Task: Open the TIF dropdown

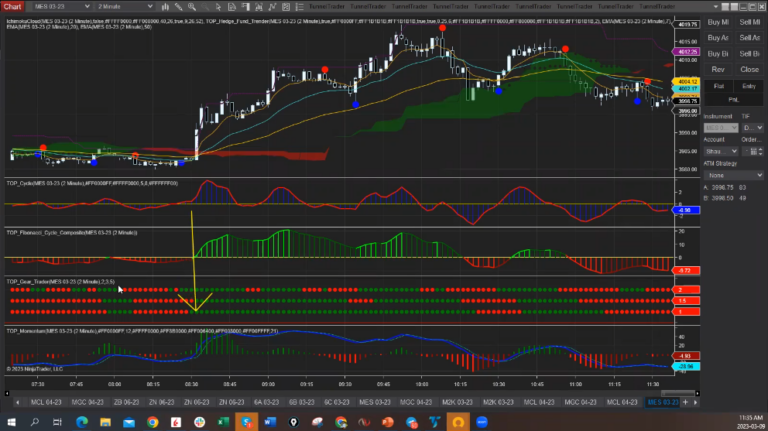Action: tap(751, 128)
